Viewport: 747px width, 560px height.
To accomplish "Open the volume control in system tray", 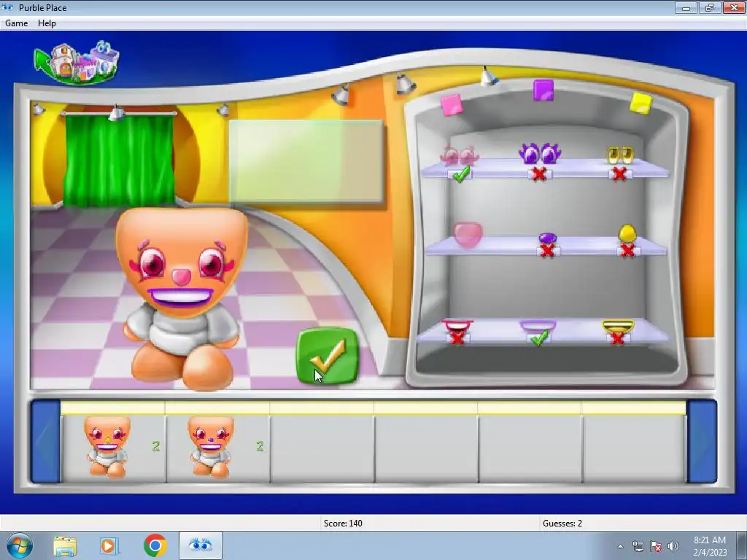I will (673, 546).
